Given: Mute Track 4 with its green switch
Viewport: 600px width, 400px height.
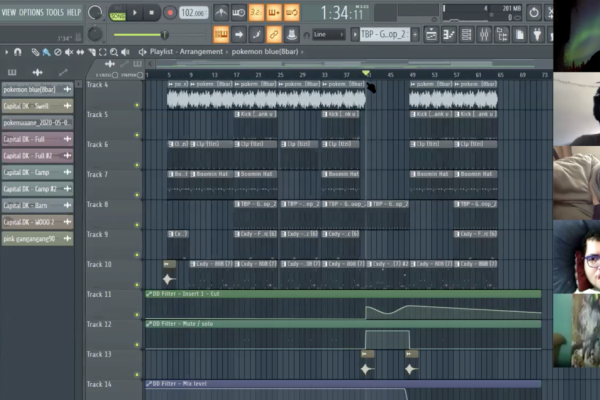Looking at the screenshot, I should [x=137, y=105].
